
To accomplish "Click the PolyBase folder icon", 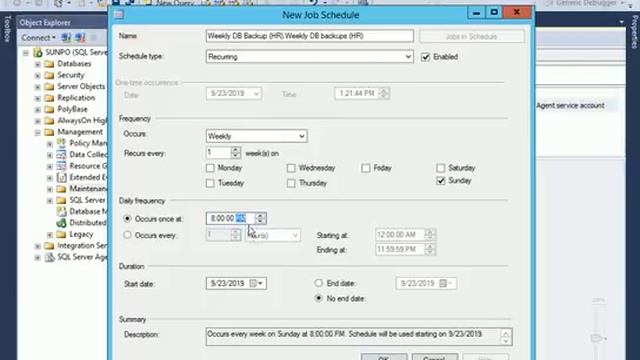I will [49, 109].
